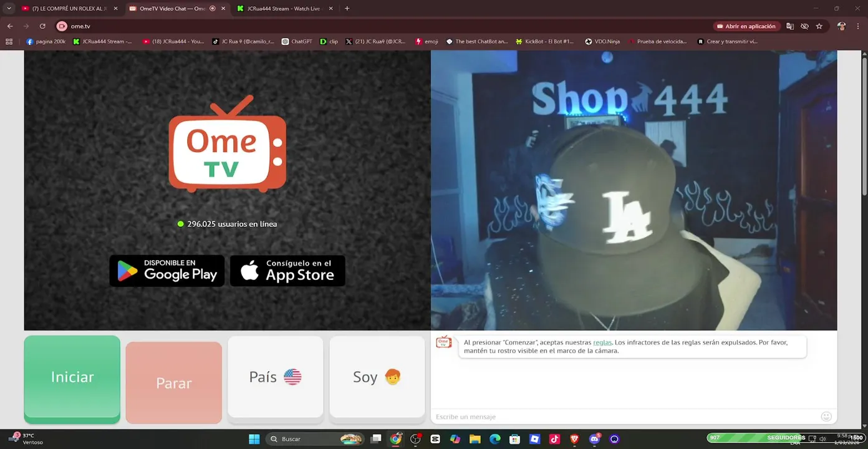Open File Explorer from the taskbar

(475, 439)
